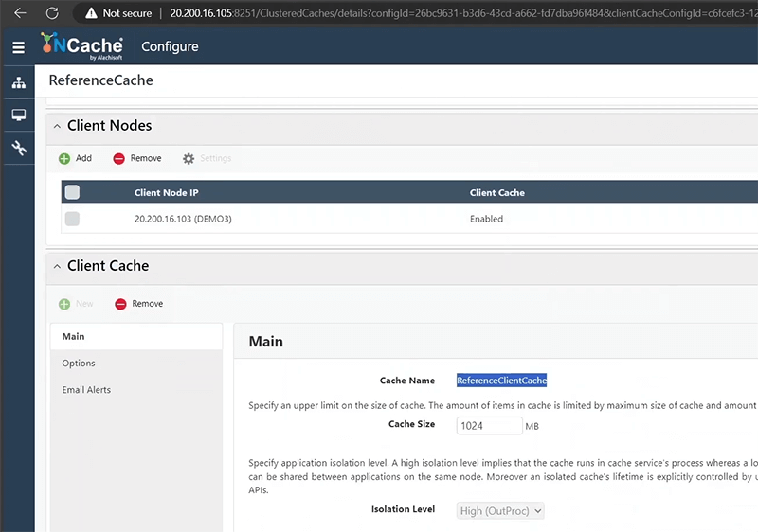
Task: Click the Cache Size input field
Action: (489, 426)
